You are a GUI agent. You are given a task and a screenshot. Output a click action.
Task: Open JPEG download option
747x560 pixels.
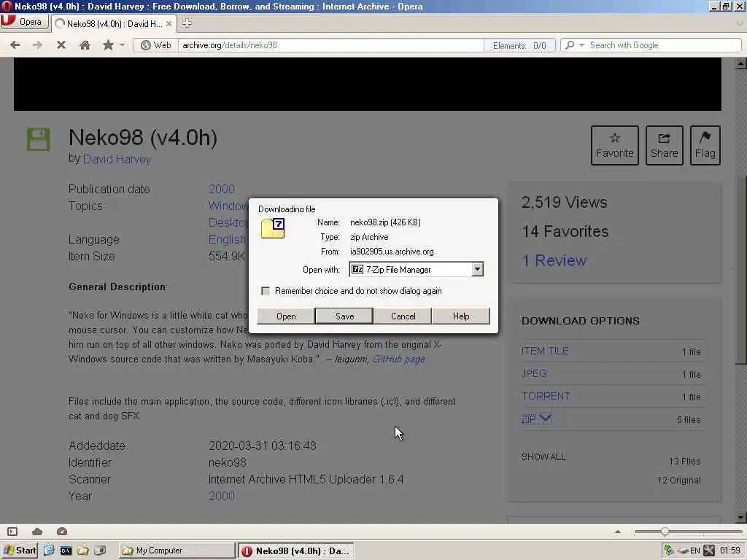click(x=534, y=373)
